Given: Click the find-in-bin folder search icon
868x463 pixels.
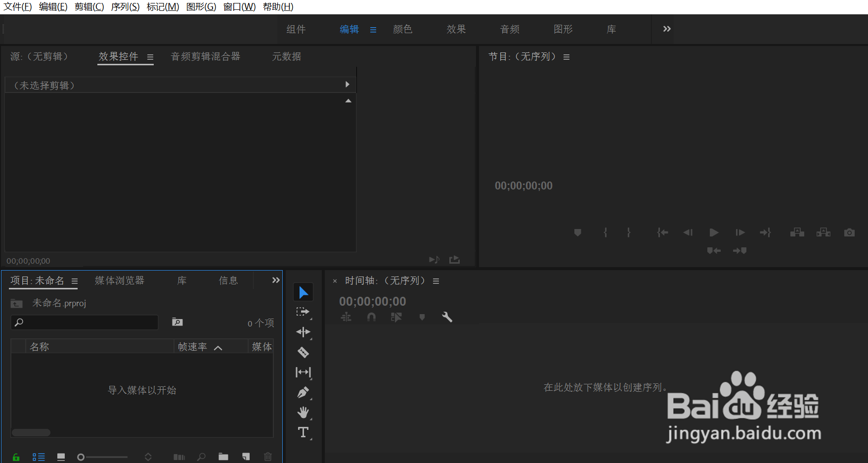Looking at the screenshot, I should click(x=177, y=322).
